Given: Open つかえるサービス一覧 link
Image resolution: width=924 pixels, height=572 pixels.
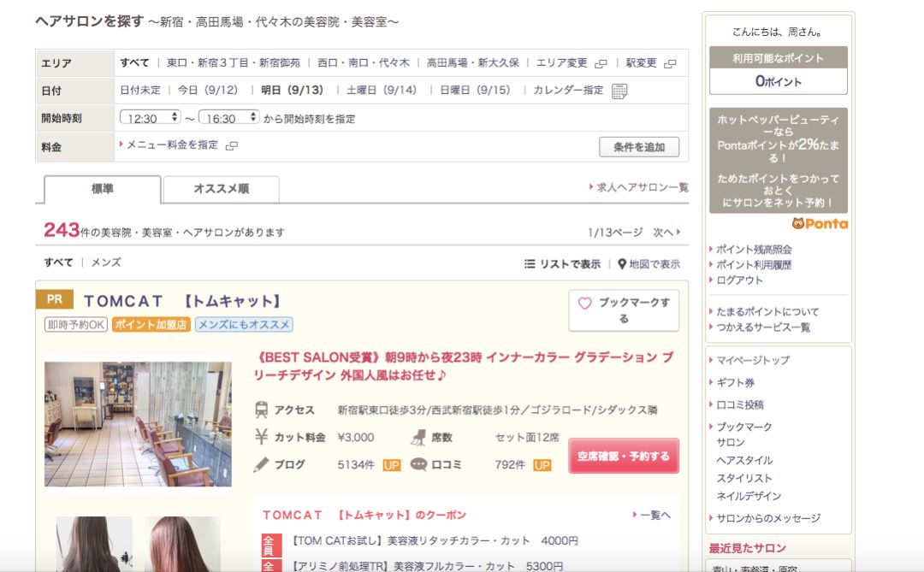Looking at the screenshot, I should coord(763,327).
